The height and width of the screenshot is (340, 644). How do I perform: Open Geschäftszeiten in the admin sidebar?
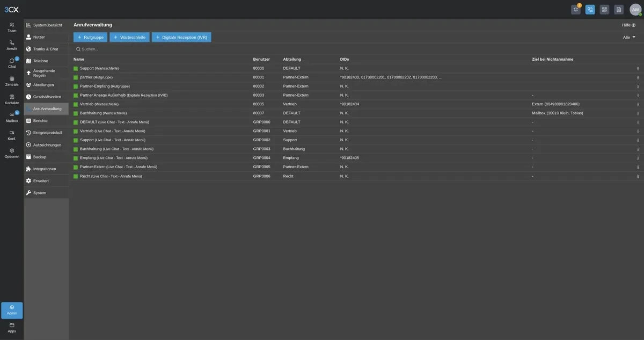(46, 97)
